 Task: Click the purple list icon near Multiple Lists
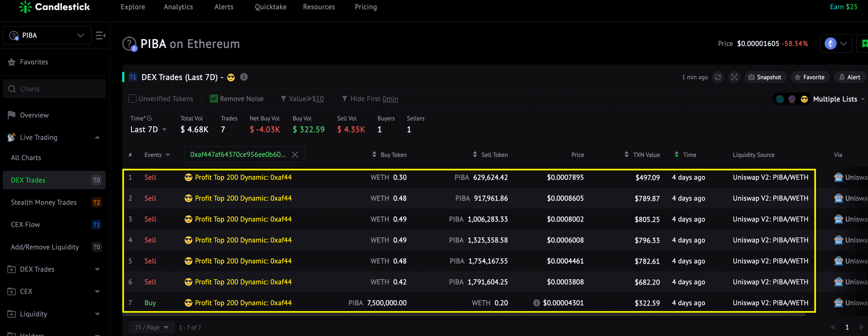tap(792, 99)
